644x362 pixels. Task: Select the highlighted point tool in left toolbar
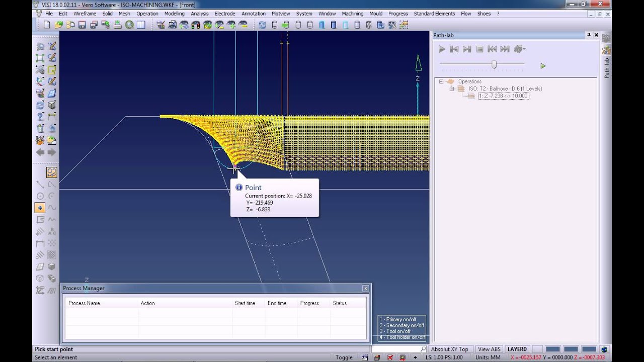[40, 208]
